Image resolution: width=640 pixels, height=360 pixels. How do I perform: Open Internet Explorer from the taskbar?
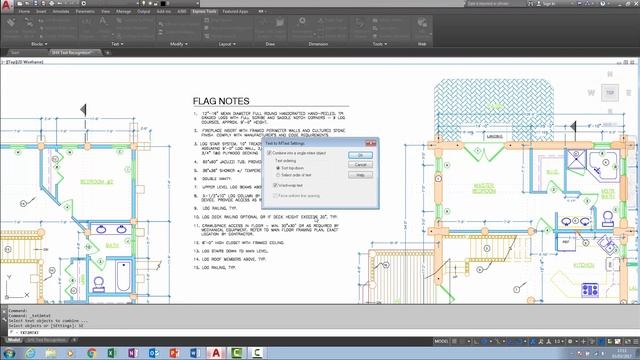pyautogui.click(x=30, y=353)
